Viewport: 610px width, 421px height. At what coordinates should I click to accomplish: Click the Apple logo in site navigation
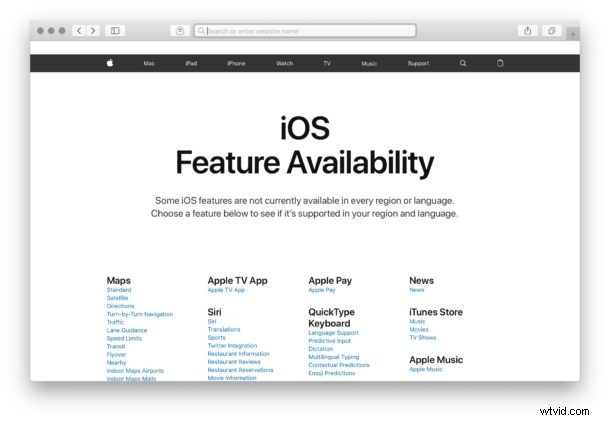pyautogui.click(x=110, y=63)
